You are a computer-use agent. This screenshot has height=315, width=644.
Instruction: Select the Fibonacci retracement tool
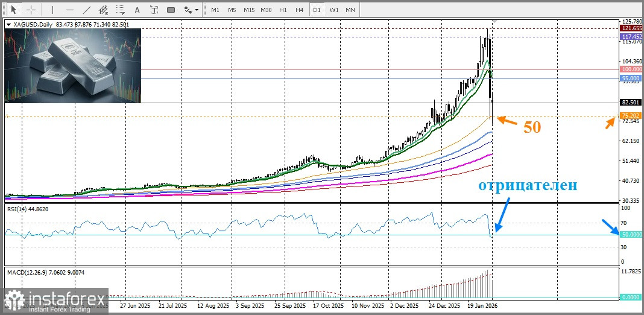(x=121, y=10)
